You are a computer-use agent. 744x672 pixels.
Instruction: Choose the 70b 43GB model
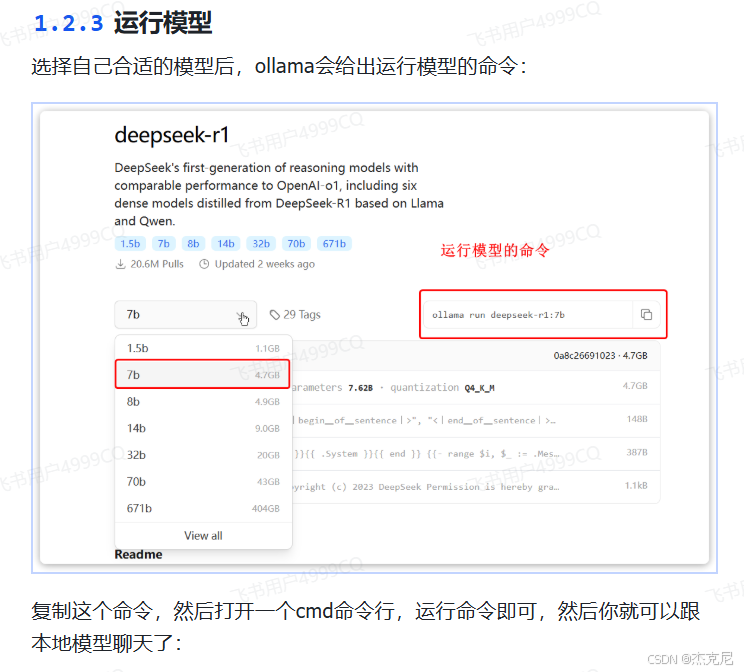[x=203, y=481]
